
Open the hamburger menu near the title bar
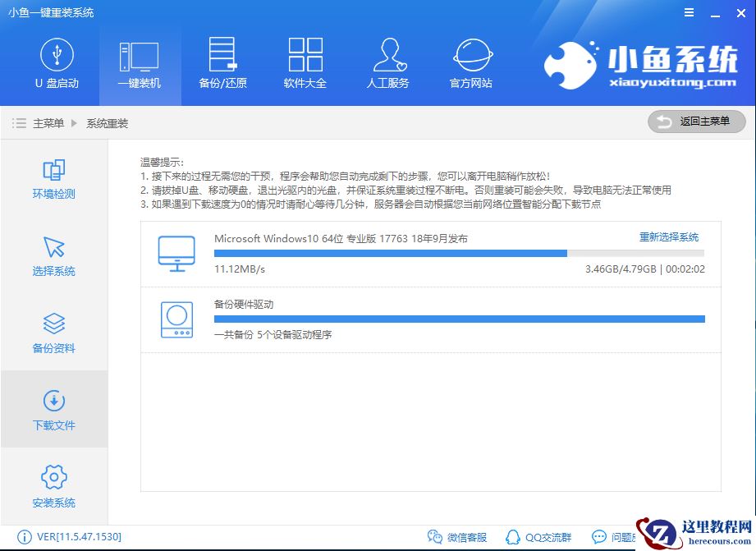688,12
